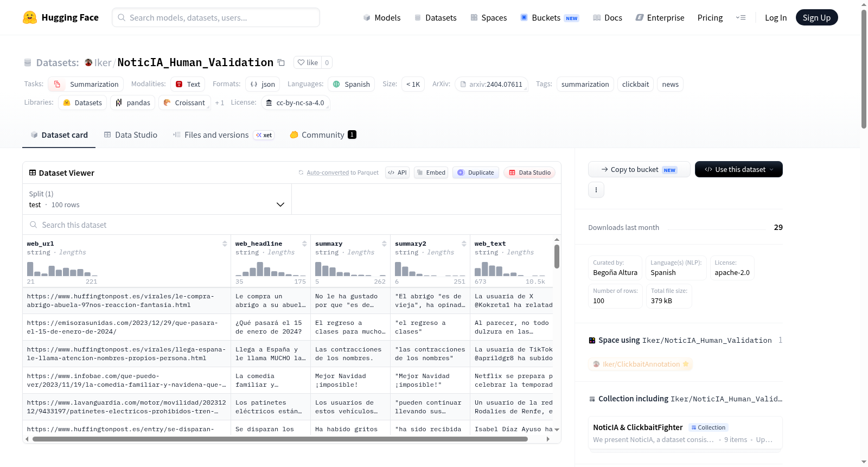This screenshot has height=467, width=868.
Task: Click the API button in Dataset Viewer
Action: pos(397,172)
